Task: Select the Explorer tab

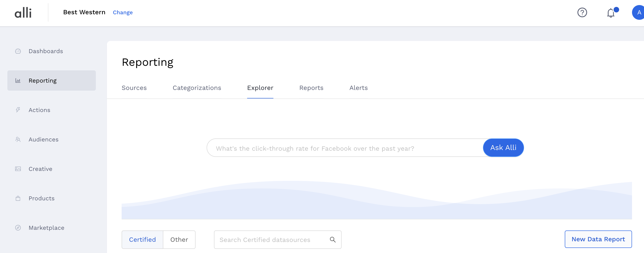Action: pyautogui.click(x=260, y=88)
